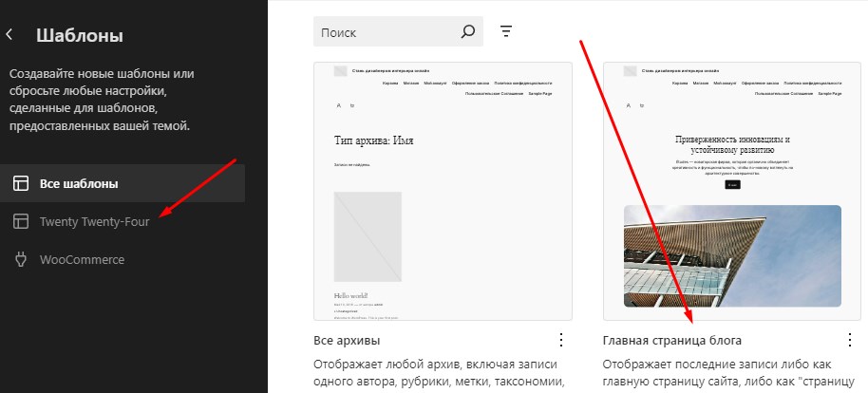Click the back chevron next to Шаблоны
This screenshot has height=393, width=868.
(9, 35)
